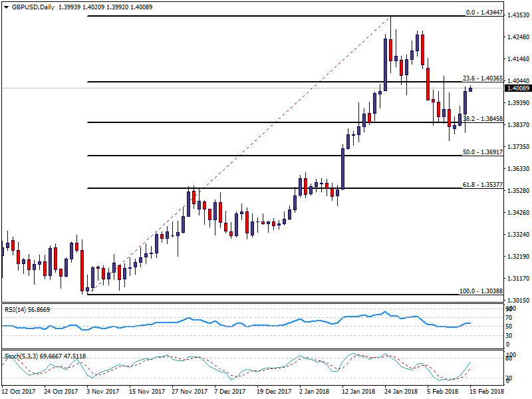The image size is (532, 399).
Task: Click the current price tag 1.40089
Action: [517, 88]
